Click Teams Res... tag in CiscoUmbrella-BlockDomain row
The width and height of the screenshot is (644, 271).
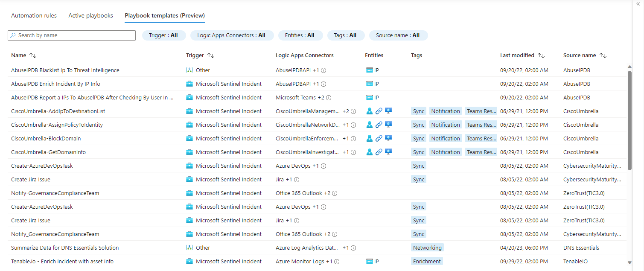click(481, 139)
